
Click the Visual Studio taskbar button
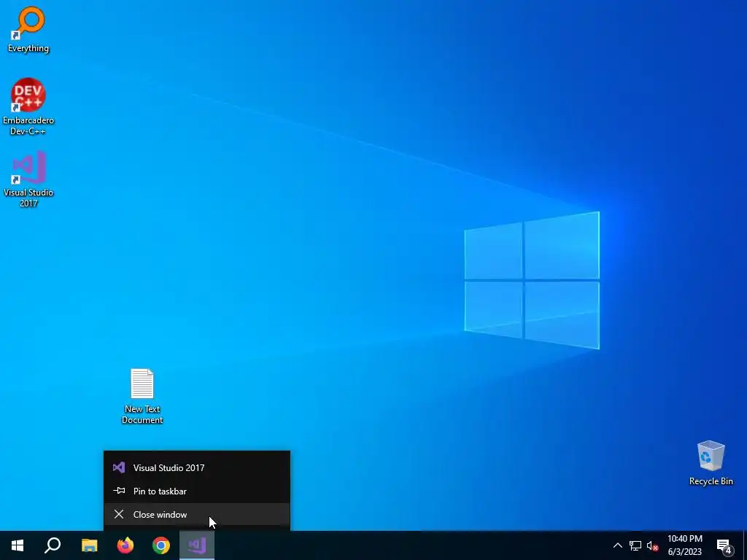197,545
